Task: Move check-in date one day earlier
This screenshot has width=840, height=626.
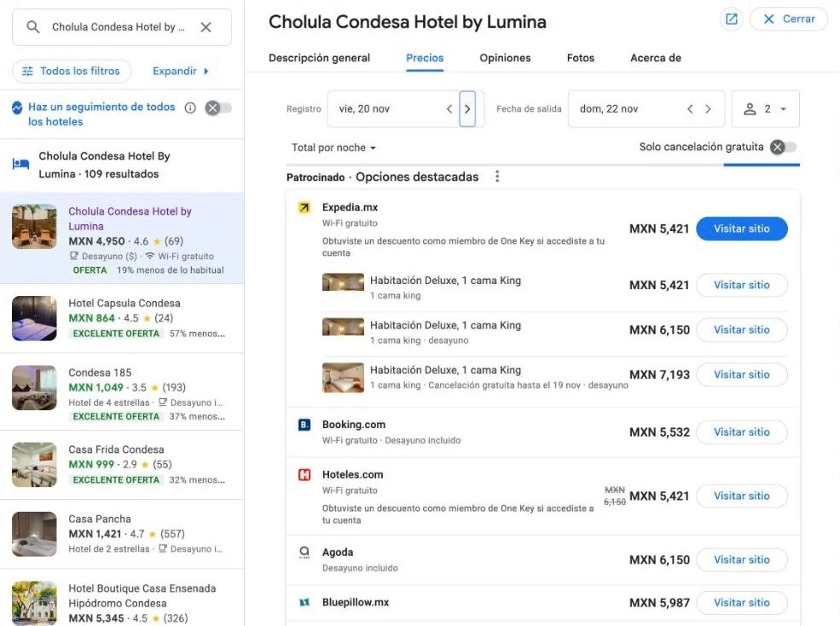Action: (x=449, y=109)
